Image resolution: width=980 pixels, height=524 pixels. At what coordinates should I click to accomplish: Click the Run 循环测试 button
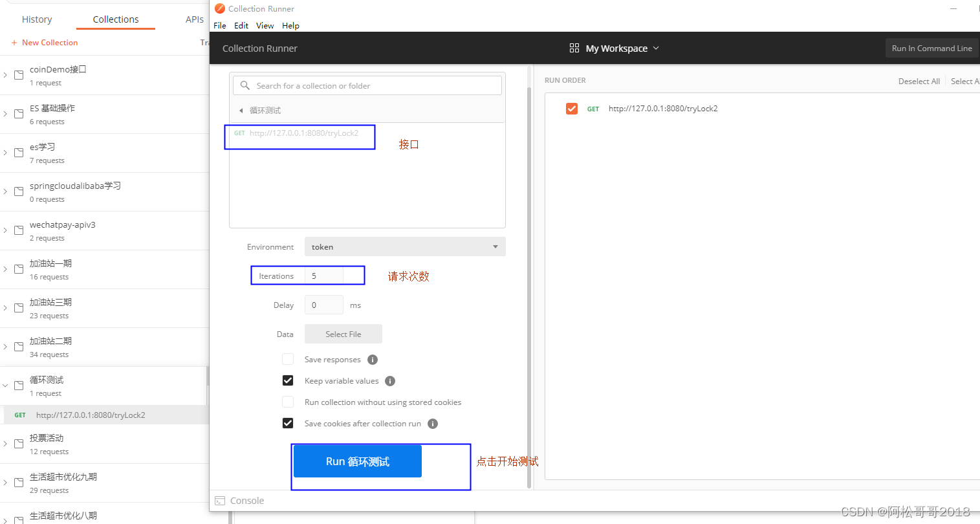click(x=358, y=461)
